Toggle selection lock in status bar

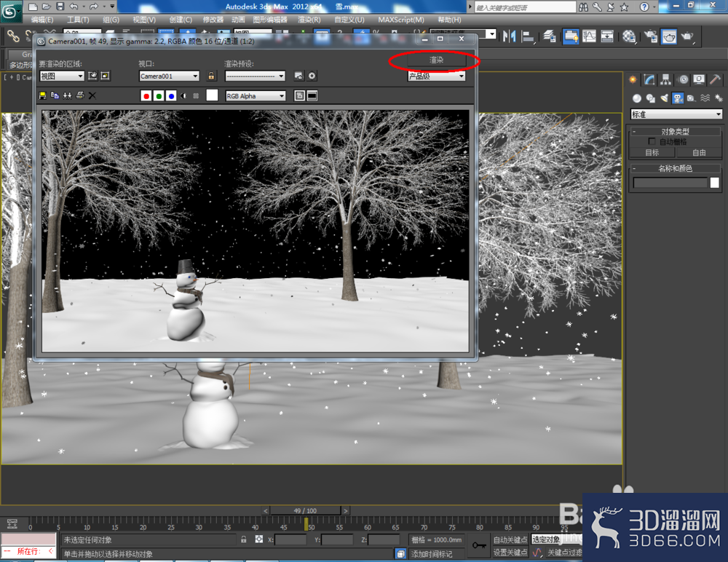pos(244,539)
